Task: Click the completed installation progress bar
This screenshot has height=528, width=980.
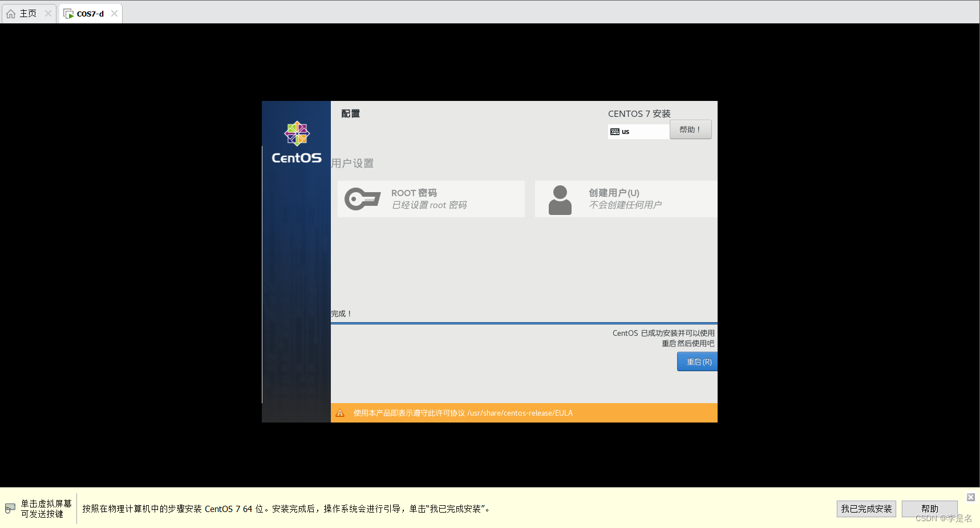Action: tap(524, 323)
